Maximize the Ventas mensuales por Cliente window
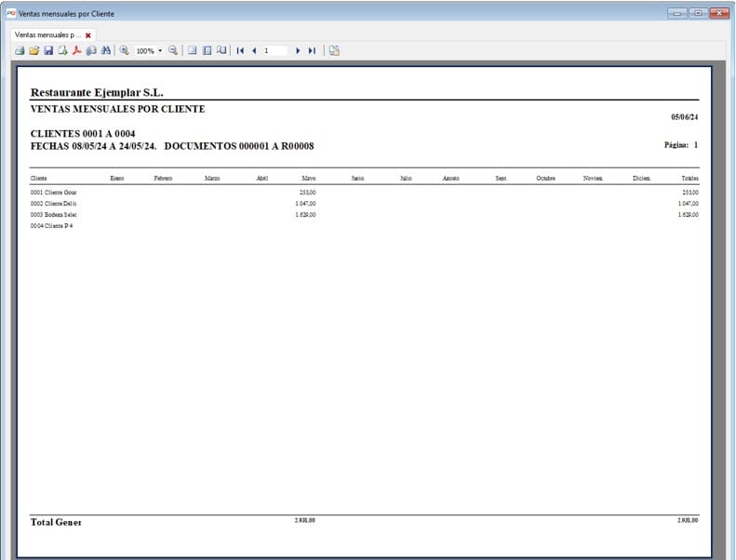This screenshot has height=560, width=736. [x=698, y=13]
